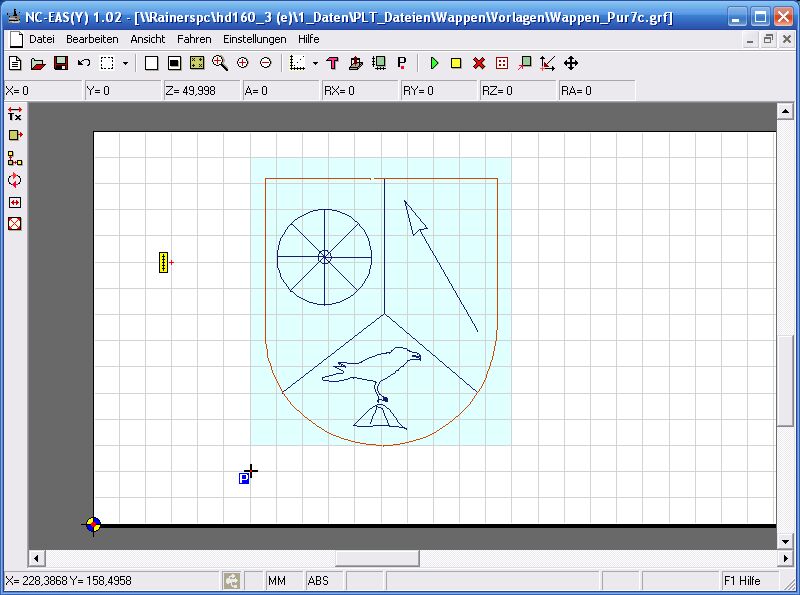Click the zoom-in plus circle icon
Image resolution: width=800 pixels, height=595 pixels.
point(243,63)
